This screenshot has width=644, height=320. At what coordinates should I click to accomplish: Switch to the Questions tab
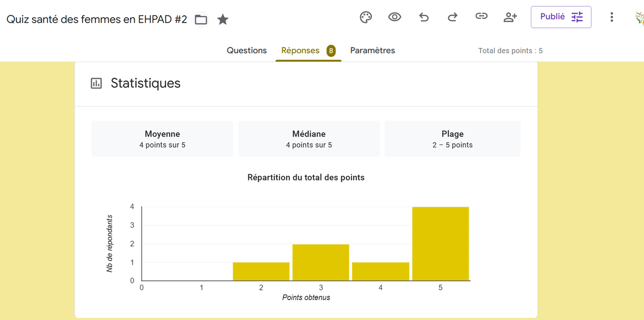coord(246,50)
